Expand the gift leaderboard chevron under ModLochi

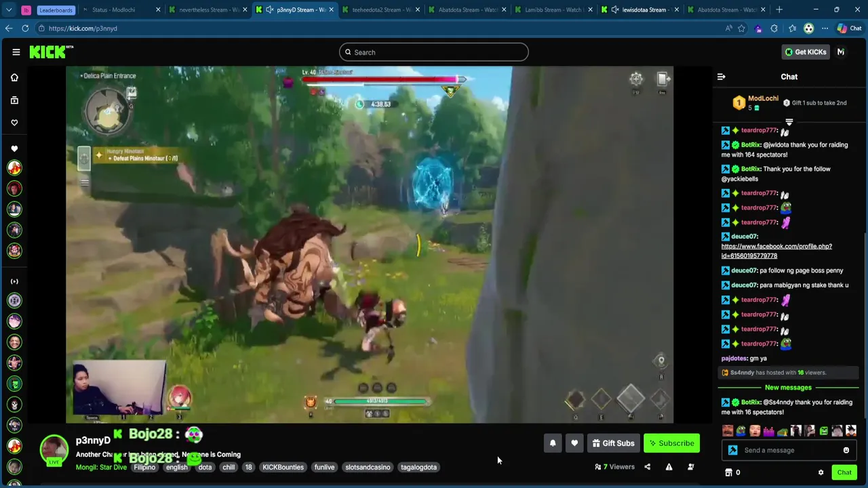pos(789,122)
